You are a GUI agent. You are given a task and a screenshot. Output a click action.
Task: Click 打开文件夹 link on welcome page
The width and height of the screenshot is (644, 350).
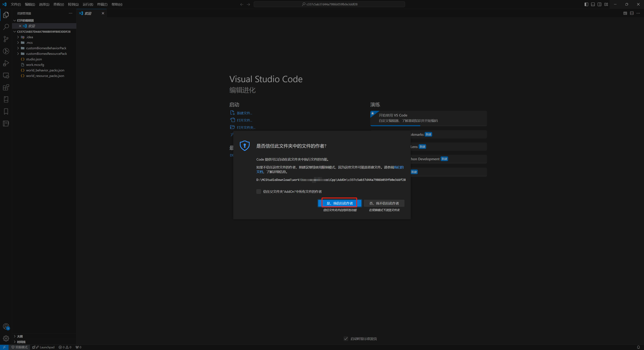pyautogui.click(x=246, y=127)
